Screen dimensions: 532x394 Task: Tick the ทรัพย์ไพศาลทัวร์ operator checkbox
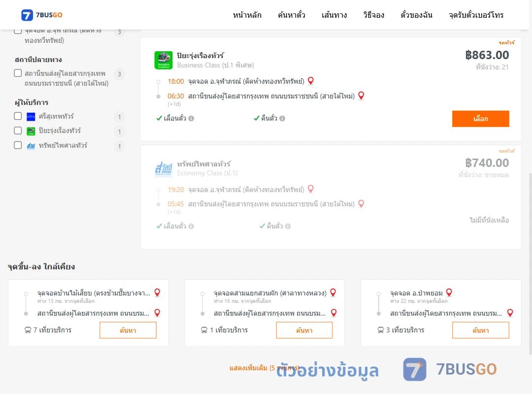click(18, 145)
